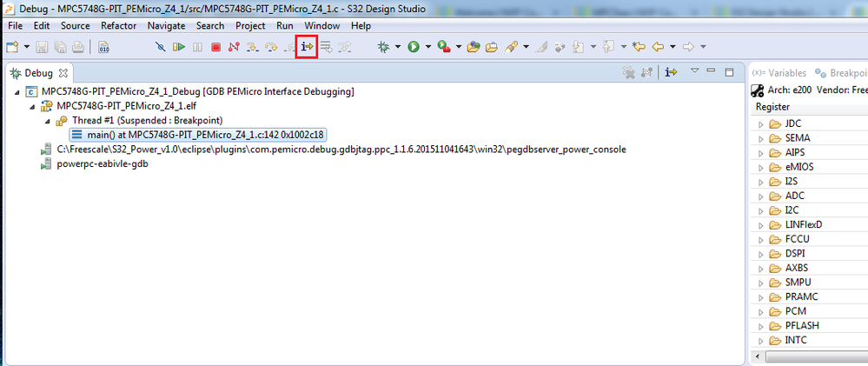Click the Next Annotation icon
868x366 pixels.
(x=579, y=47)
